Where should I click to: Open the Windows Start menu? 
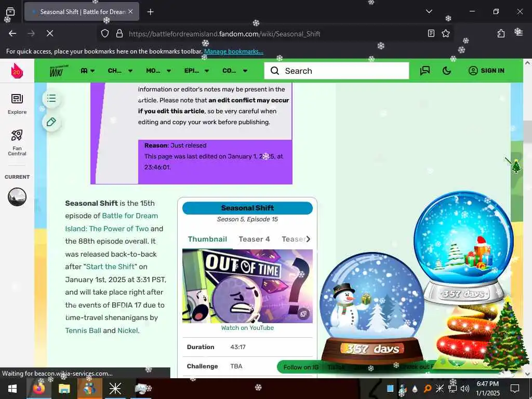coord(12,389)
